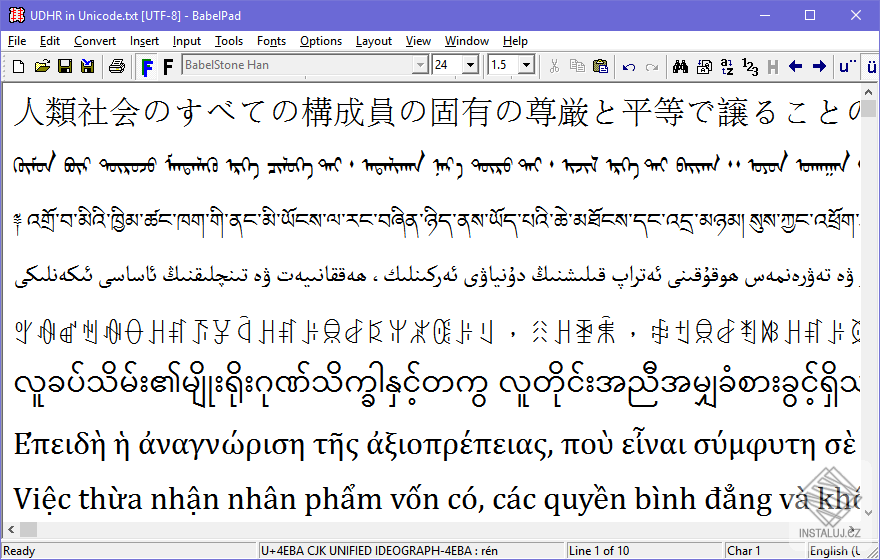The width and height of the screenshot is (880, 560).
Task: Click the blue left arrow icon
Action: point(796,66)
